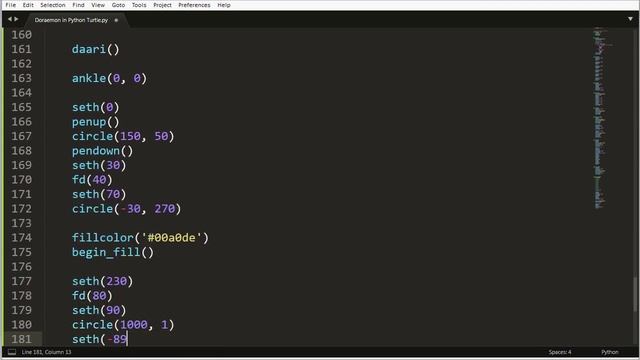Click line number 181 in gutter

(21, 339)
